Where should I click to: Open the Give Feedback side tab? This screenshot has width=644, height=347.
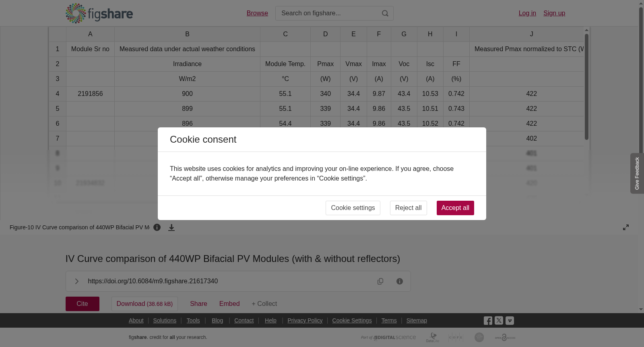click(x=637, y=173)
